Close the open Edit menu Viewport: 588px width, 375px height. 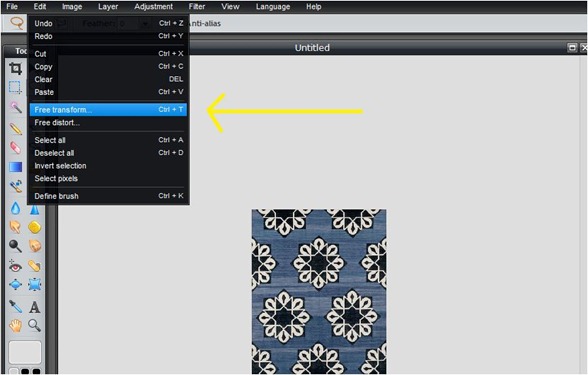tap(40, 7)
